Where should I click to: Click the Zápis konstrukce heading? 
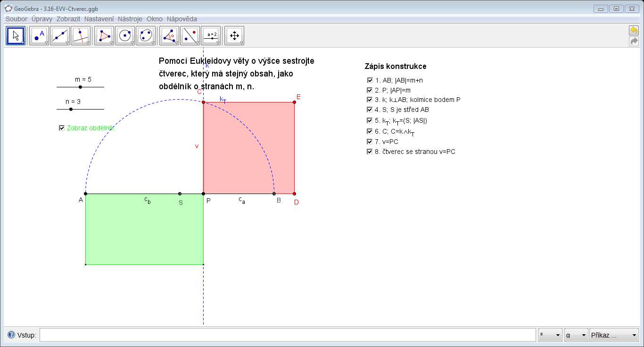coord(396,67)
